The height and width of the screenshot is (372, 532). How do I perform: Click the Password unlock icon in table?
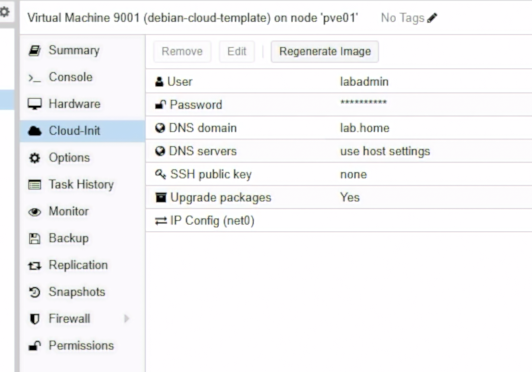point(160,105)
